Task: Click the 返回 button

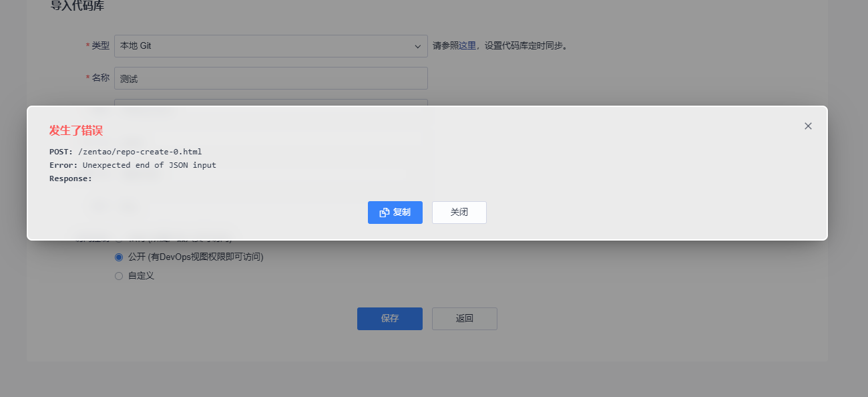Action: 465,319
